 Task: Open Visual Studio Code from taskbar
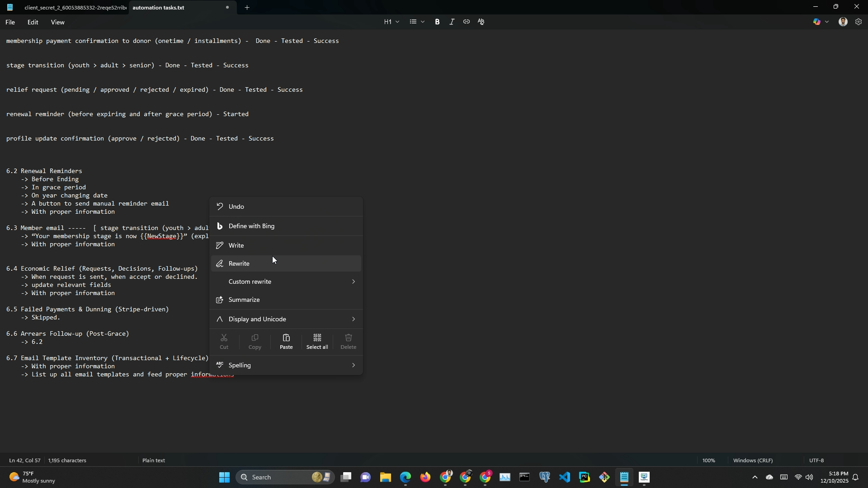565,477
